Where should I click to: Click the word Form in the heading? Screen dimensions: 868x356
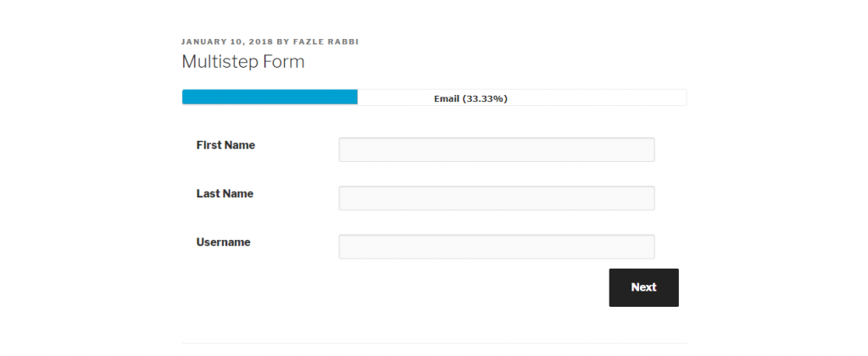(x=287, y=62)
